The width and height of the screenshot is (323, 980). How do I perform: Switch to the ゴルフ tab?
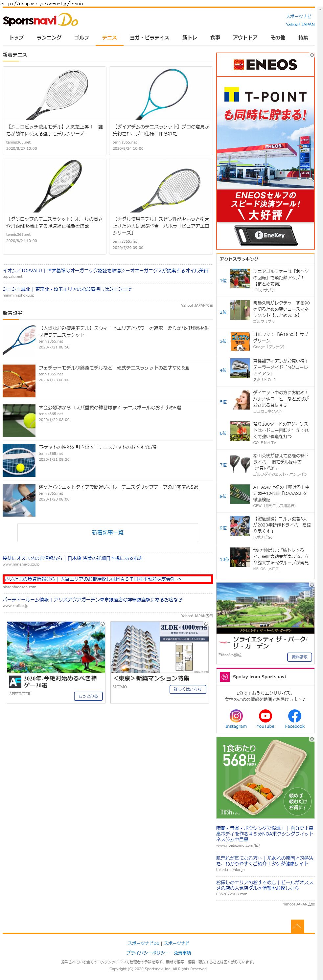pyautogui.click(x=81, y=38)
